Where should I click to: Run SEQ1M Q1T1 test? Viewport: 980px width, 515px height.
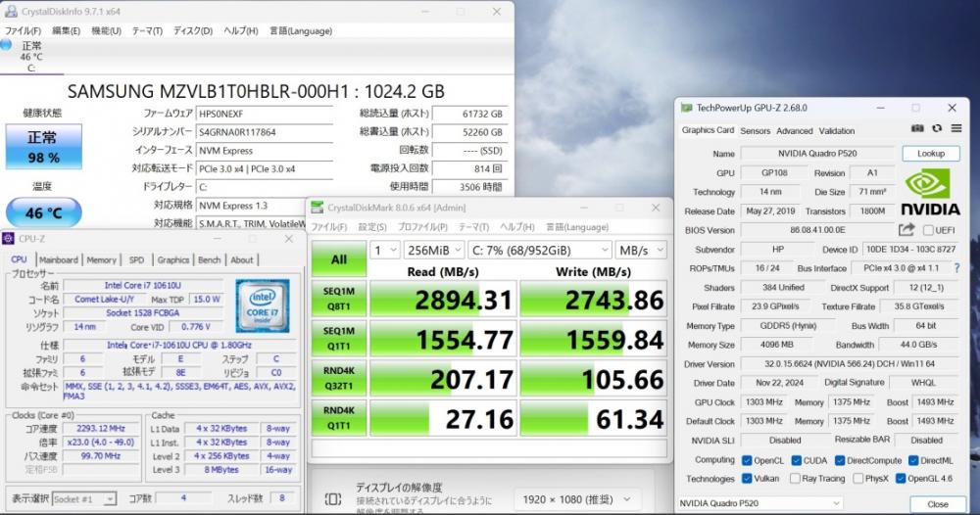tap(339, 339)
